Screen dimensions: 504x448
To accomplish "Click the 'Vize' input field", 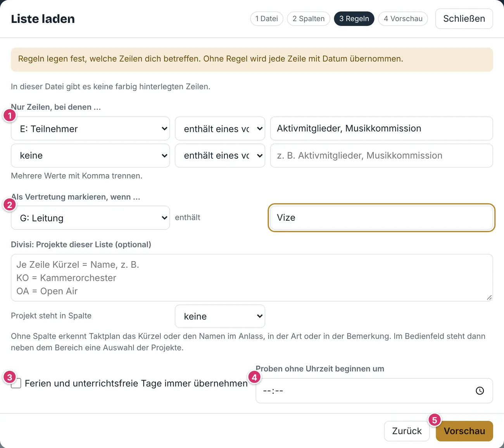I will pyautogui.click(x=381, y=218).
